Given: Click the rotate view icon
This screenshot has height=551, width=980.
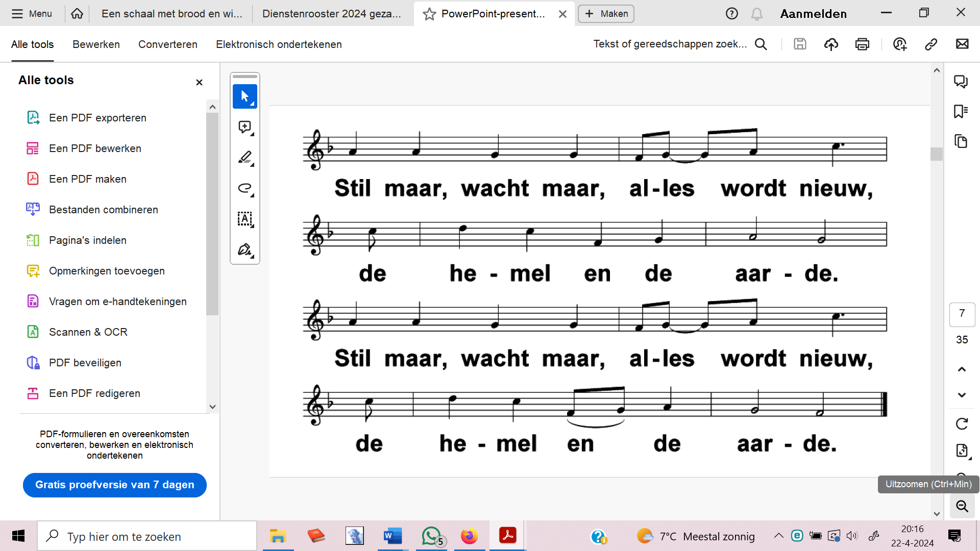Looking at the screenshot, I should coord(962,423).
